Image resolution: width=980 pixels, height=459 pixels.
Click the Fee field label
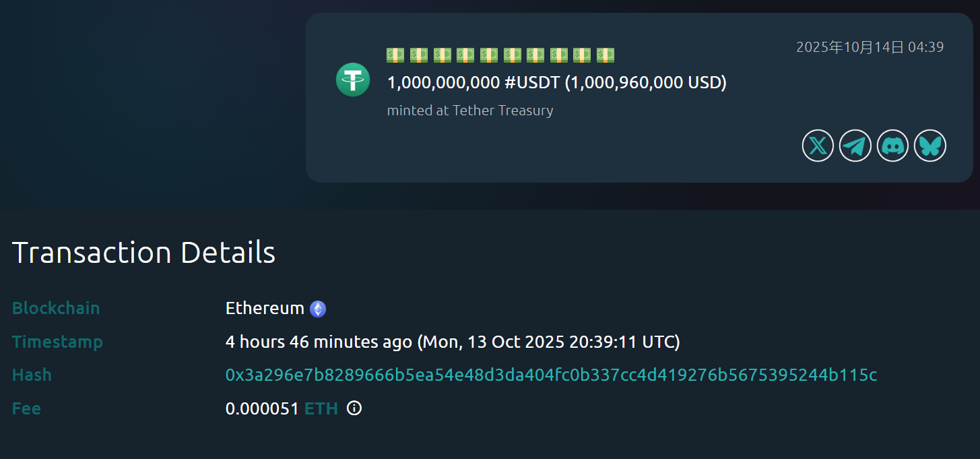26,408
